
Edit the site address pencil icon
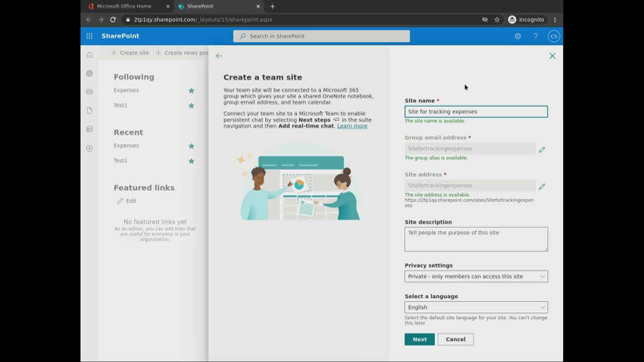(x=542, y=187)
